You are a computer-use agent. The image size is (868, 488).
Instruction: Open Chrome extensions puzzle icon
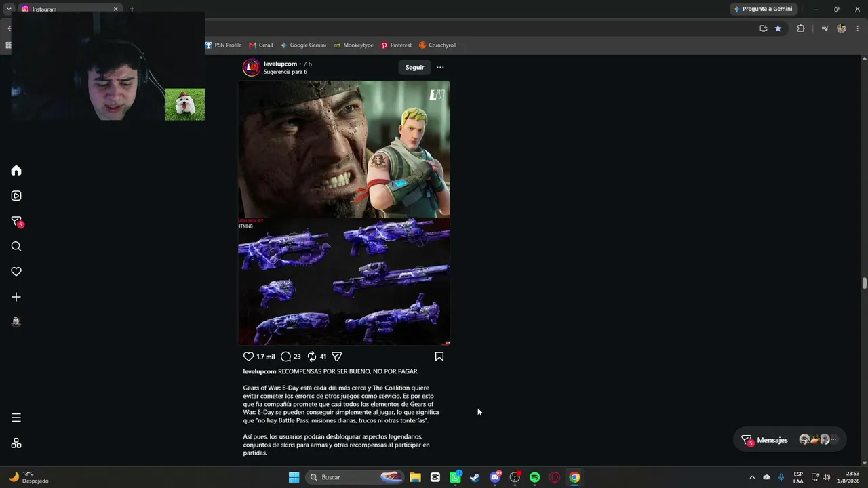(x=801, y=28)
